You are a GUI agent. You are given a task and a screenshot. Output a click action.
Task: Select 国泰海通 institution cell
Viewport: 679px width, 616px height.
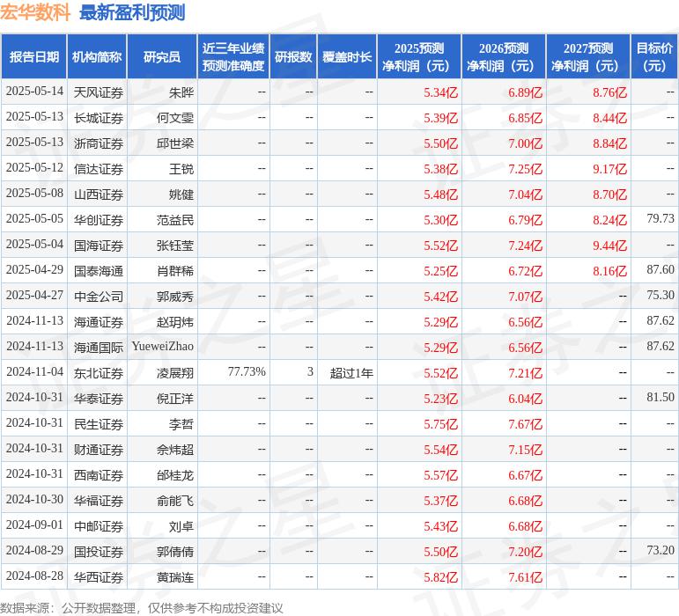tap(99, 271)
